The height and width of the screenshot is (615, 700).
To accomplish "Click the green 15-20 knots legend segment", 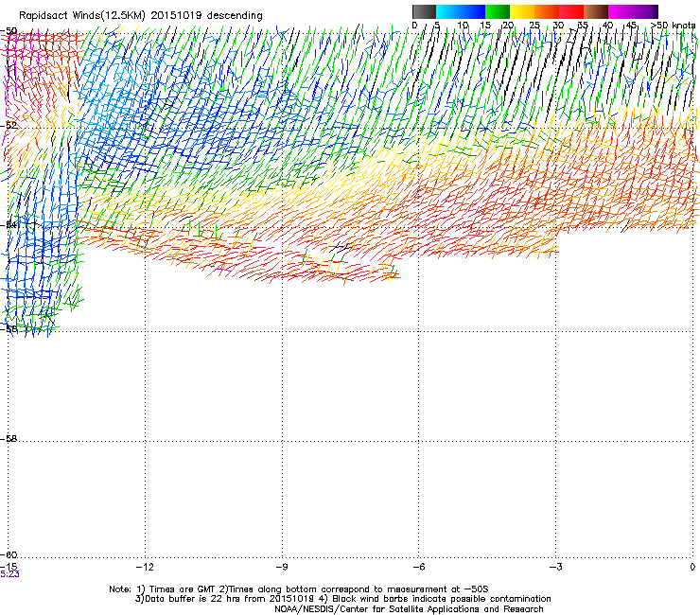I will point(498,11).
